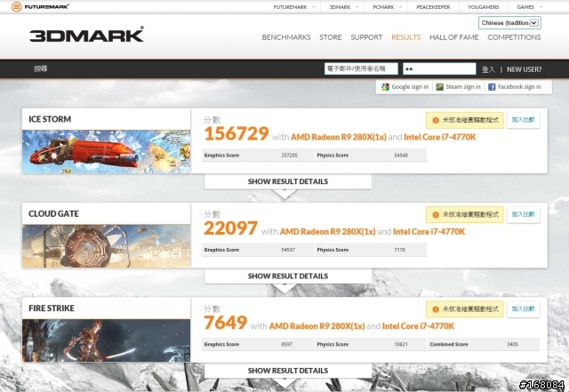569x392 pixels.
Task: Click the Ice Storm red ship thumbnail
Action: click(107, 151)
